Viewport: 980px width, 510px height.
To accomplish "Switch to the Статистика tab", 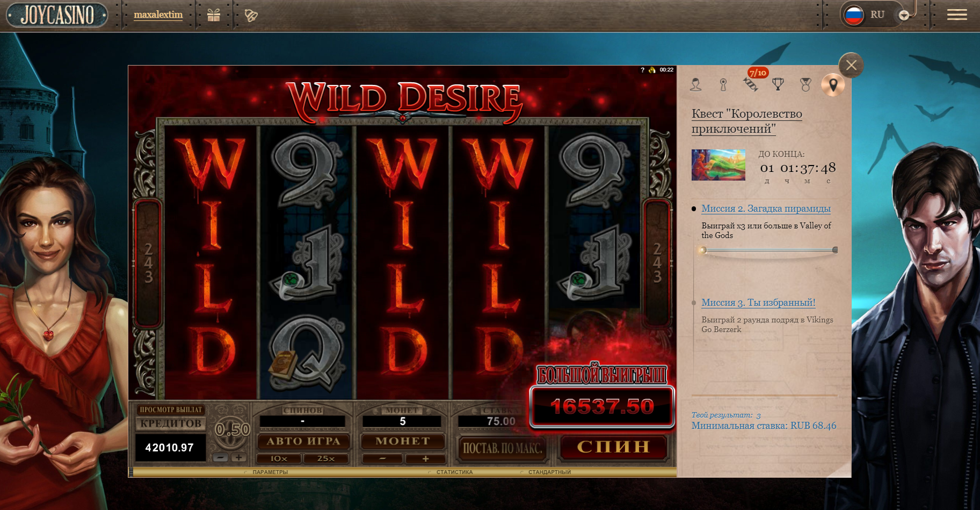I will tap(454, 472).
